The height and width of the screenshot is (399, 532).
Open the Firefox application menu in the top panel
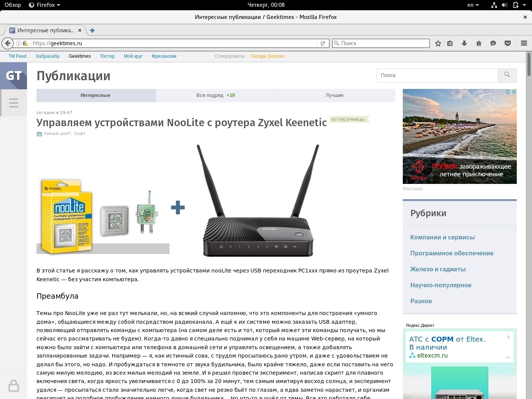[44, 5]
